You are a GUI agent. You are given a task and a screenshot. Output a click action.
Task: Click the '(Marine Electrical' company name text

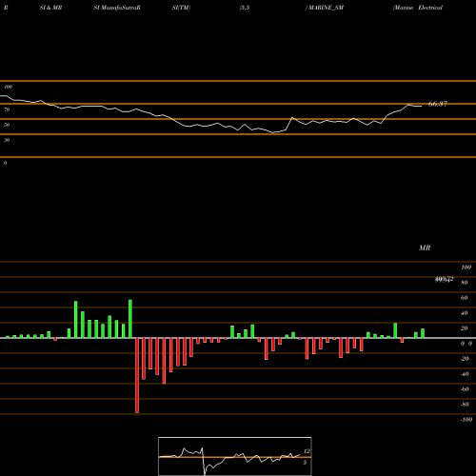418,8
